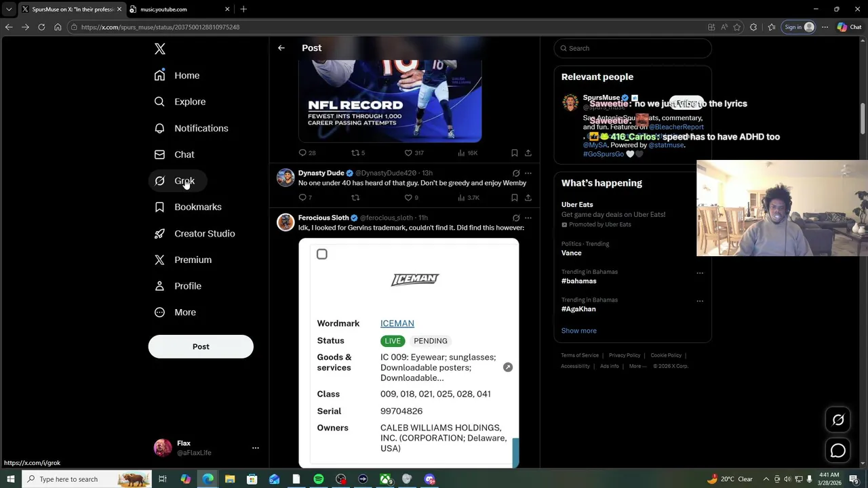This screenshot has height=488, width=868.
Task: Open @BleacherReport mention link
Action: coord(676,127)
